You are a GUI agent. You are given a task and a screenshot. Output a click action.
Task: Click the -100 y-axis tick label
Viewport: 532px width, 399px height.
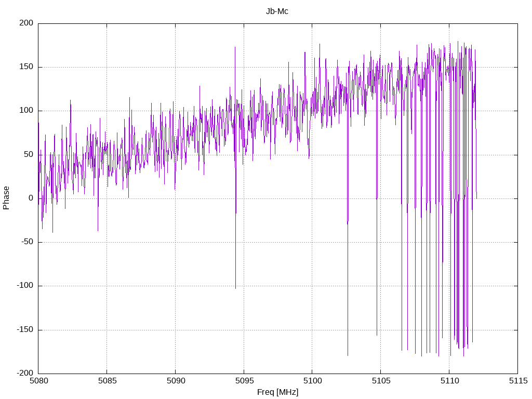(25, 286)
